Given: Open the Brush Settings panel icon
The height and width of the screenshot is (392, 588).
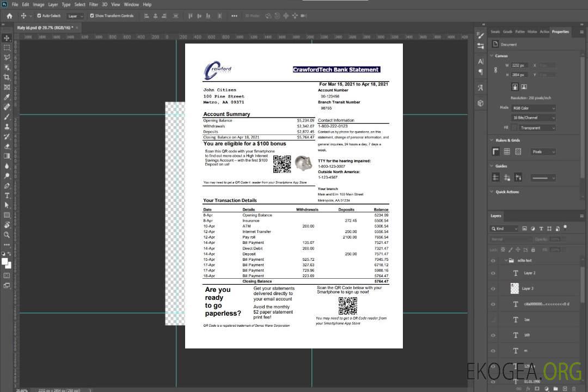Looking at the screenshot, I should (x=481, y=46).
